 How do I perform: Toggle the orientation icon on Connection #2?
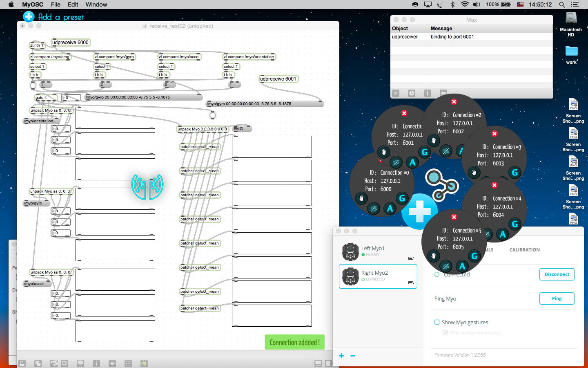point(446,151)
